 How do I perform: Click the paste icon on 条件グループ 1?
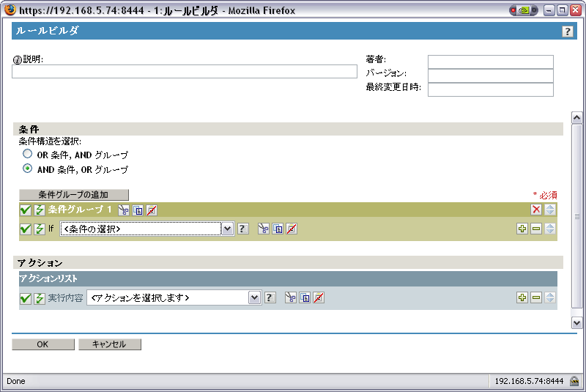coord(152,210)
